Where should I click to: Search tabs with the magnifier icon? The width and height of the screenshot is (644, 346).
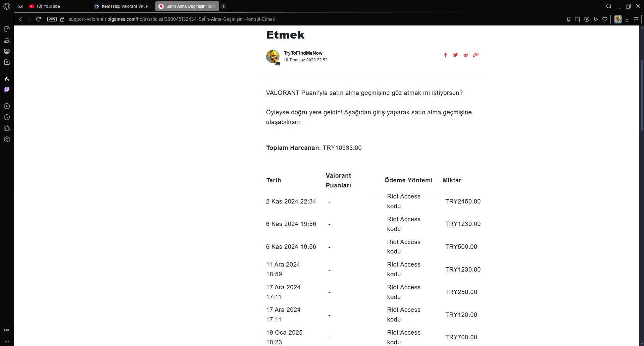(609, 6)
